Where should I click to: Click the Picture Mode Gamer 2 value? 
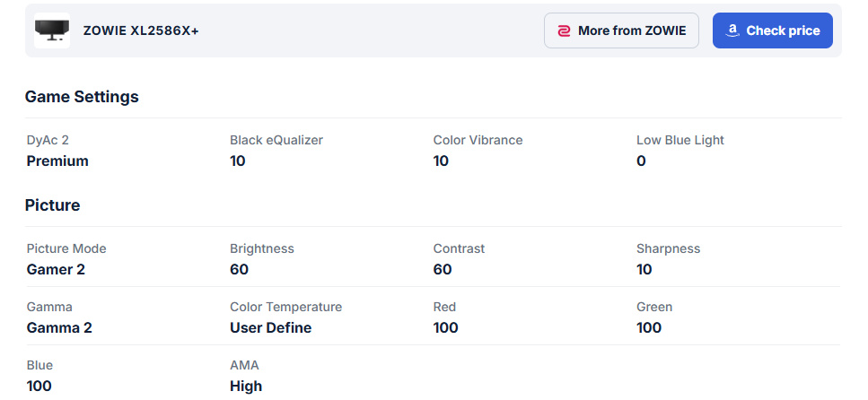pos(56,270)
